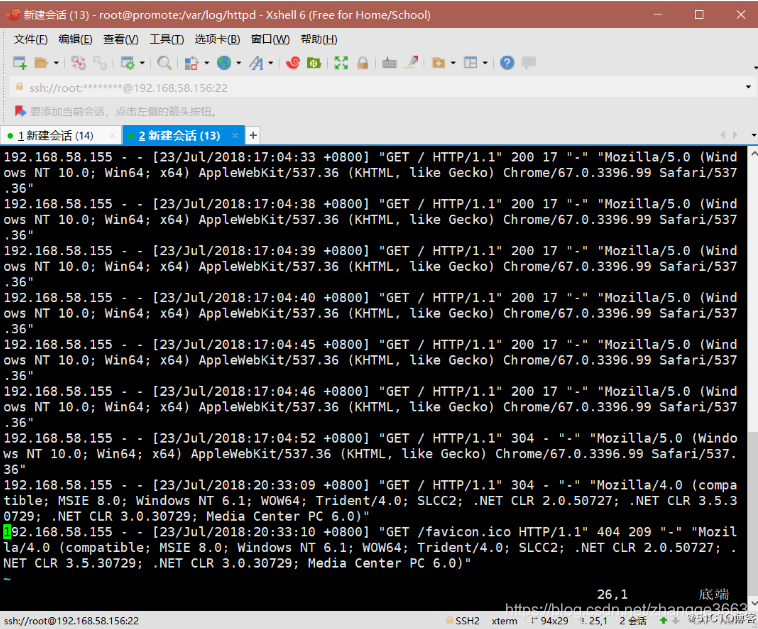Create a new session with the toolbar icon

pyautogui.click(x=20, y=63)
